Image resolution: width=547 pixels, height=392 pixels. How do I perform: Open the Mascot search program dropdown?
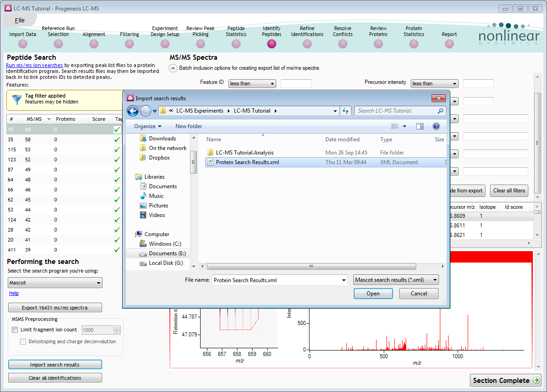[x=55, y=283]
